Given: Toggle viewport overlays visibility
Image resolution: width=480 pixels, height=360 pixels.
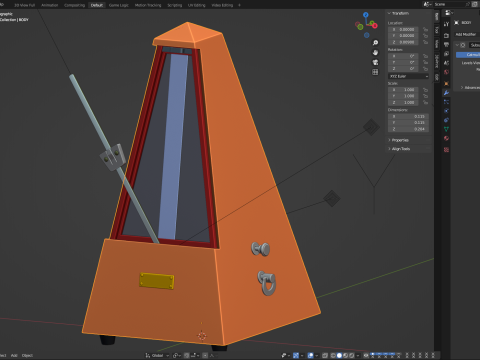Looking at the screenshot, I should pos(310,355).
